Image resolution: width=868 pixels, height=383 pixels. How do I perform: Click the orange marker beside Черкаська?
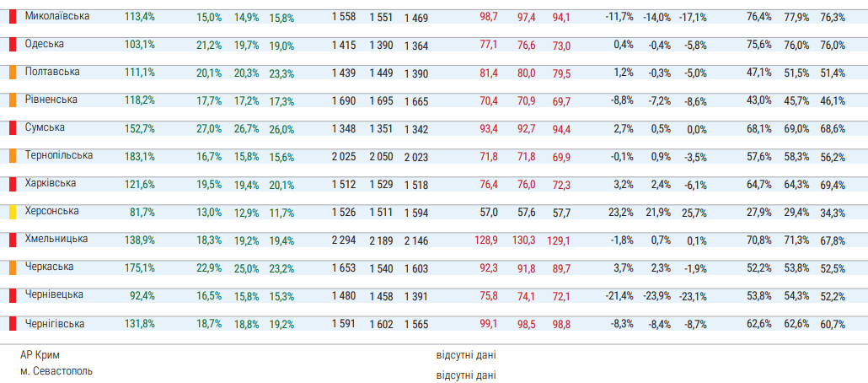[x=13, y=267]
